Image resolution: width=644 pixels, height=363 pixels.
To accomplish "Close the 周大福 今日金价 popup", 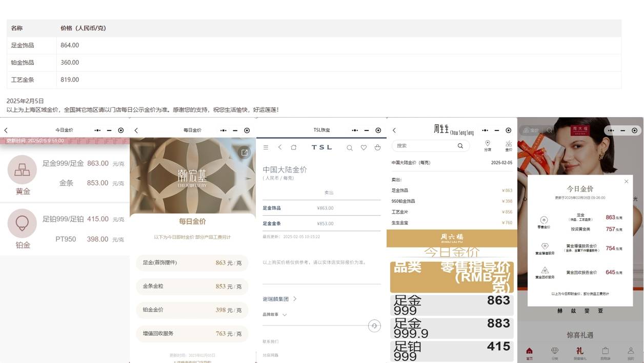I will [x=626, y=181].
